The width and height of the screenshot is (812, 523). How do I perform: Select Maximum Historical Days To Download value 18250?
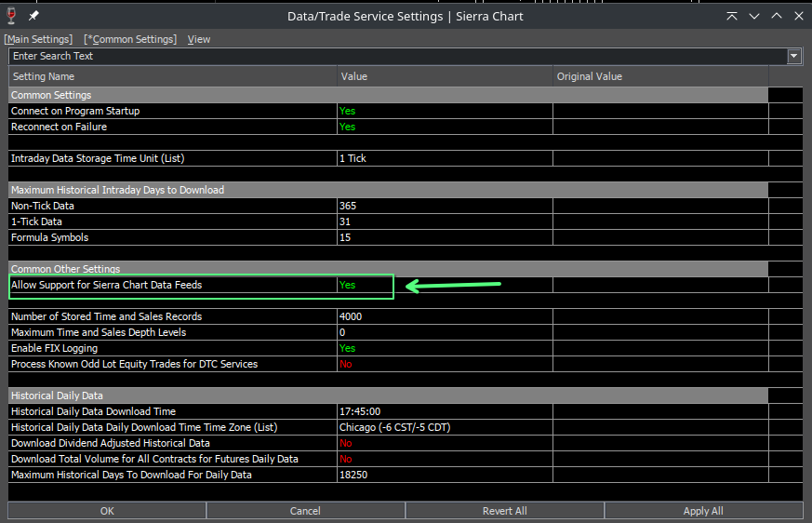[x=445, y=475]
